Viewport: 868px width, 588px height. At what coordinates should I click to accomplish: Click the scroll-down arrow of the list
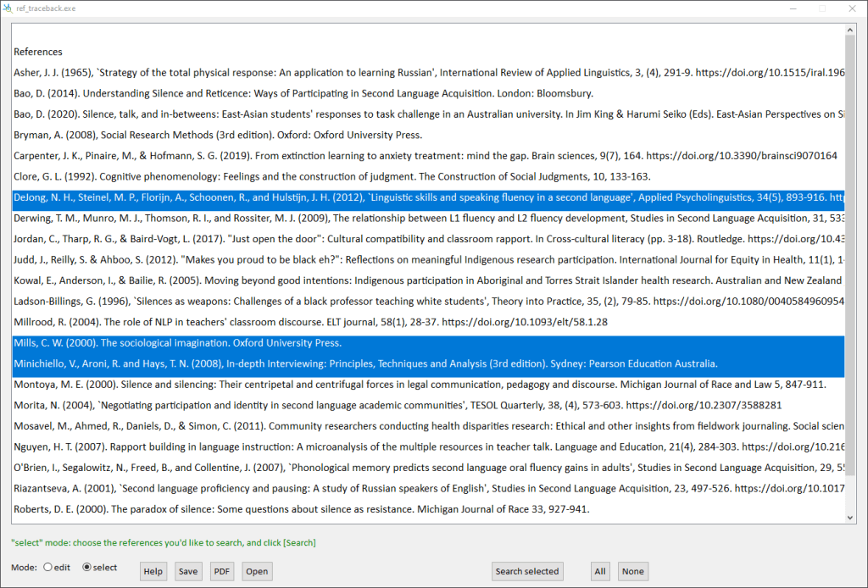tap(850, 518)
